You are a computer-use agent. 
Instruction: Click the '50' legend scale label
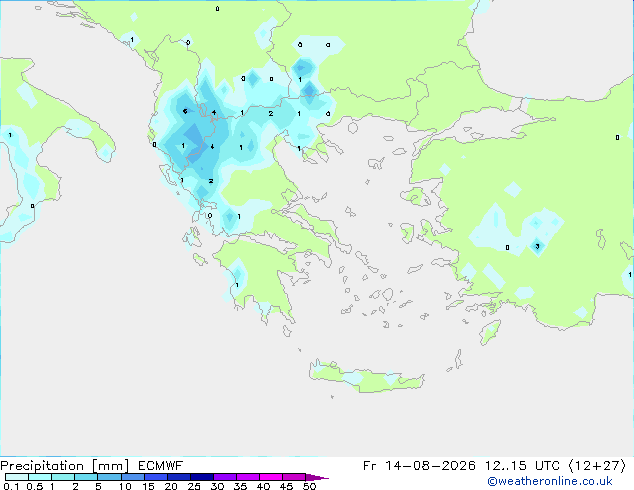pos(309,486)
